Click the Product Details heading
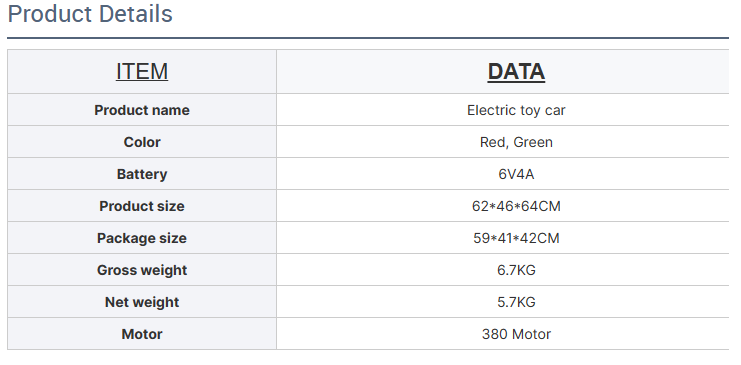741x365 pixels. [x=90, y=14]
